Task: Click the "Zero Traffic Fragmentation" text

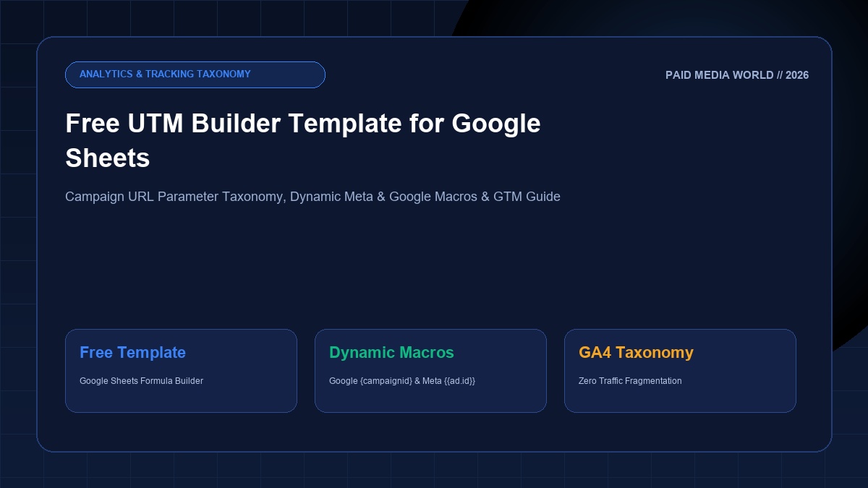Action: [x=630, y=381]
